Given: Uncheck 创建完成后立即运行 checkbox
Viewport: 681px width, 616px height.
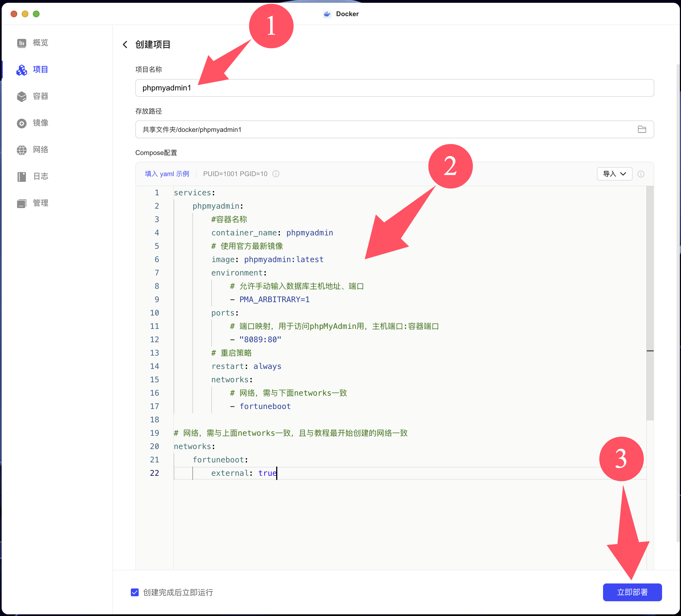Looking at the screenshot, I should (134, 592).
